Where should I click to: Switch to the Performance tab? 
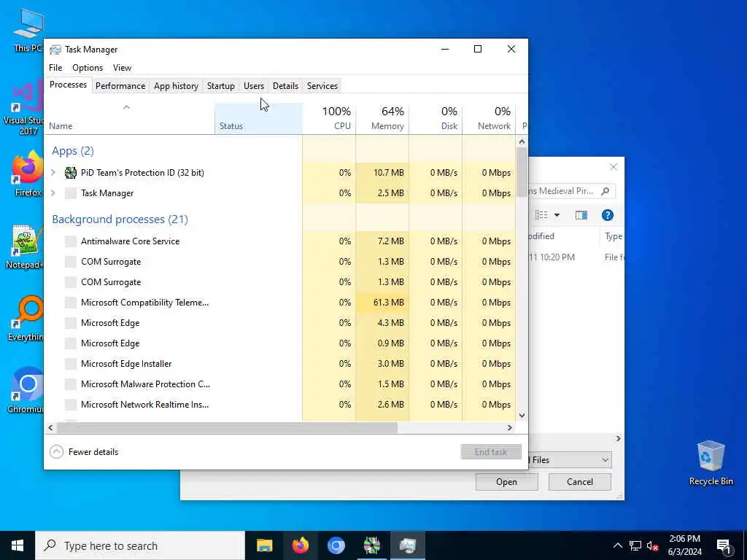pyautogui.click(x=120, y=86)
